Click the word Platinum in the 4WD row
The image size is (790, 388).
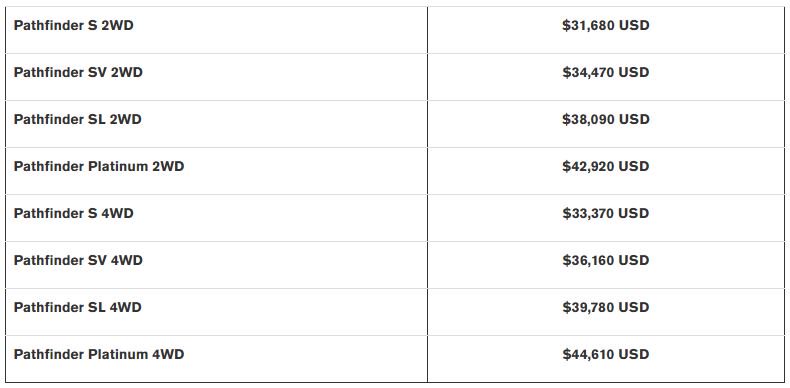point(118,354)
